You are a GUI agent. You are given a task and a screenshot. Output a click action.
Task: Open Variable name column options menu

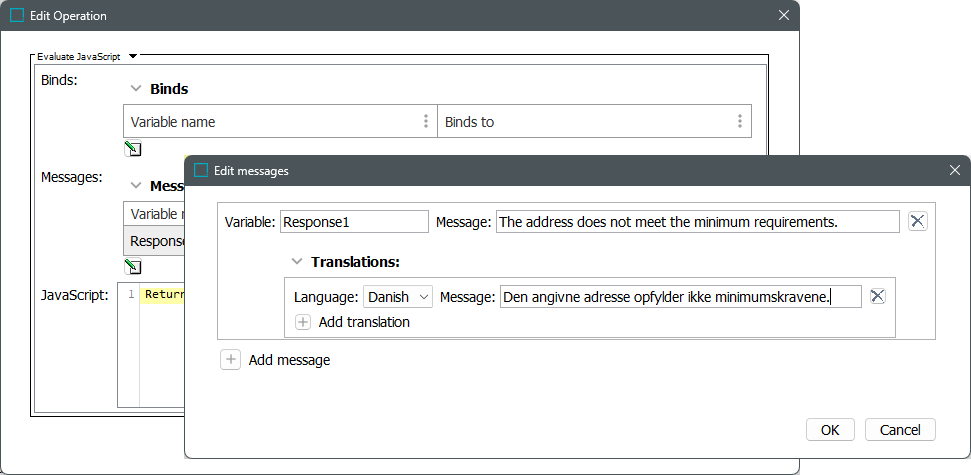[426, 122]
